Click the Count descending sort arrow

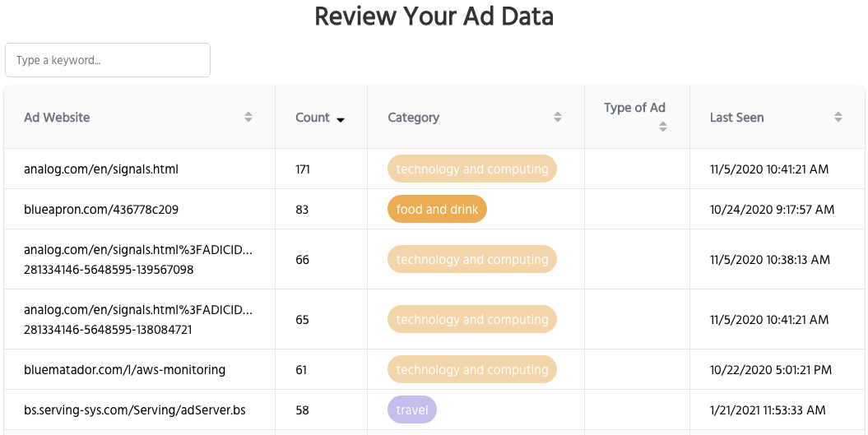pos(341,119)
